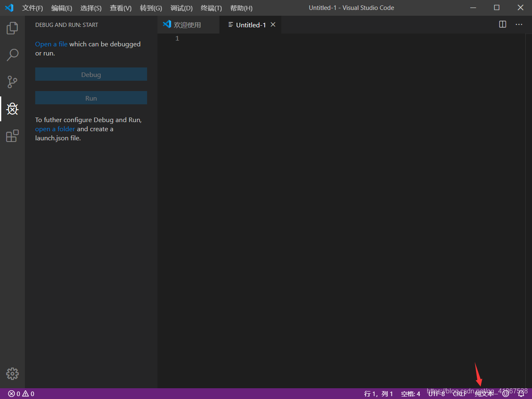532x399 pixels.
Task: Open the 转到(G) menu
Action: (151, 8)
